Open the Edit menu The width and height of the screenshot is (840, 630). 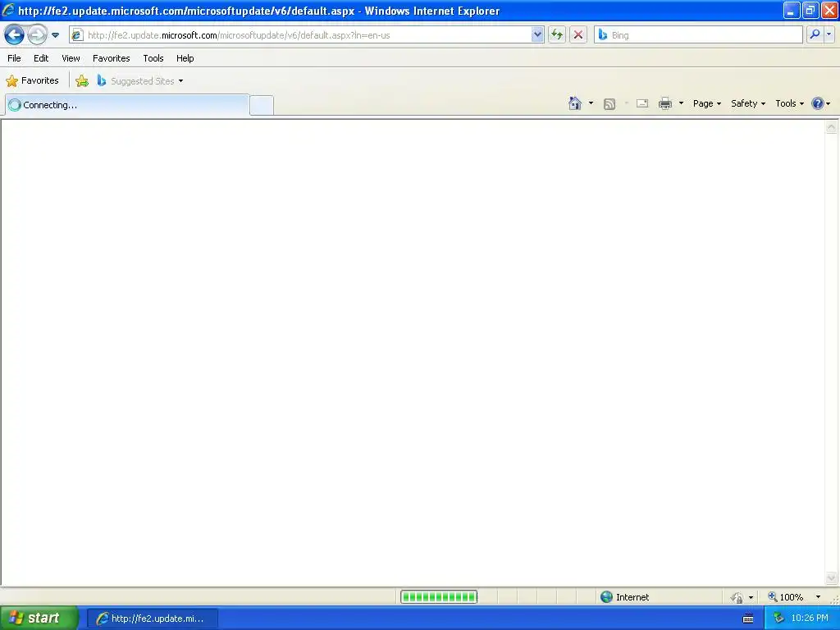(41, 58)
